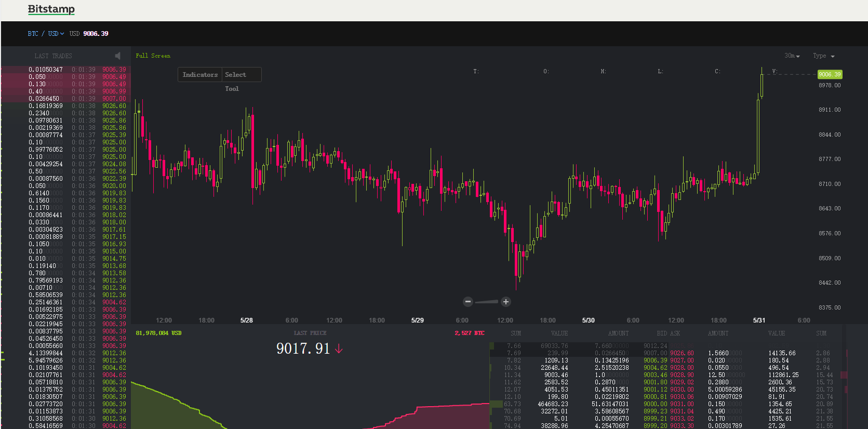Select the trade row with amount 5.94579626
868x429 pixels.
[x=66, y=360]
